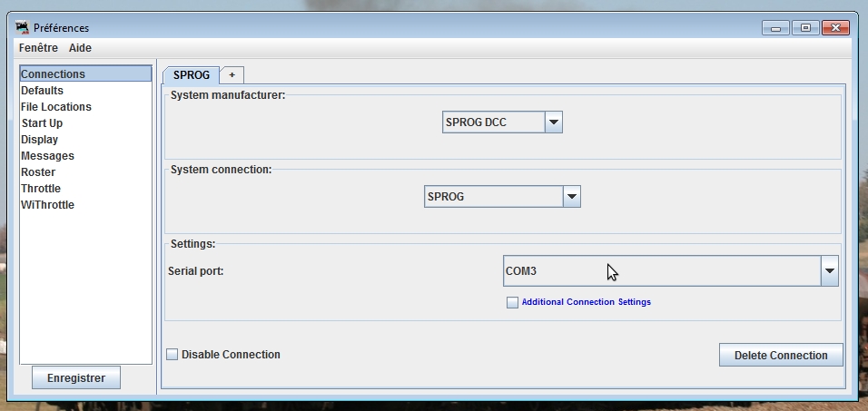Save preferences with the Enregistrer button
The image size is (868, 411).
click(x=76, y=378)
